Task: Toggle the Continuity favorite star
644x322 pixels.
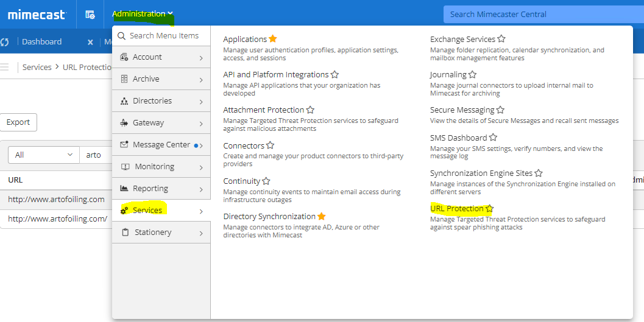Action: tap(266, 181)
